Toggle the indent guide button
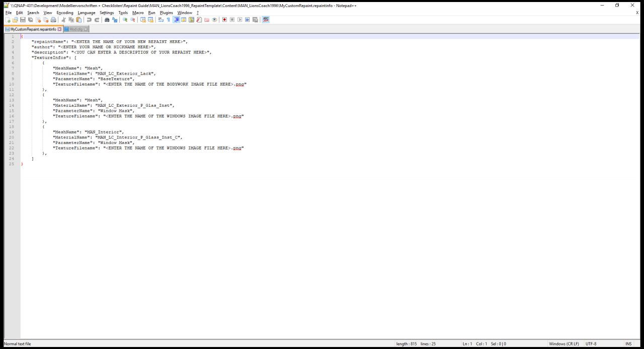This screenshot has width=644, height=349. [x=177, y=20]
